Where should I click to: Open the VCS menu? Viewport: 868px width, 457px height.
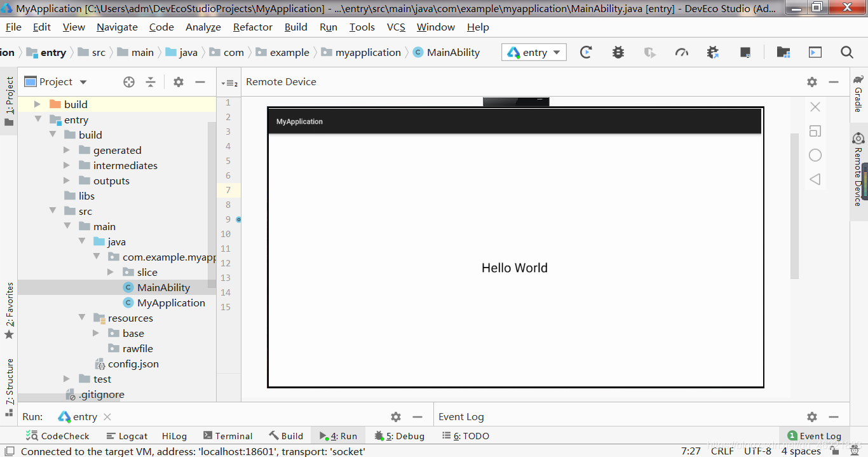(x=396, y=27)
